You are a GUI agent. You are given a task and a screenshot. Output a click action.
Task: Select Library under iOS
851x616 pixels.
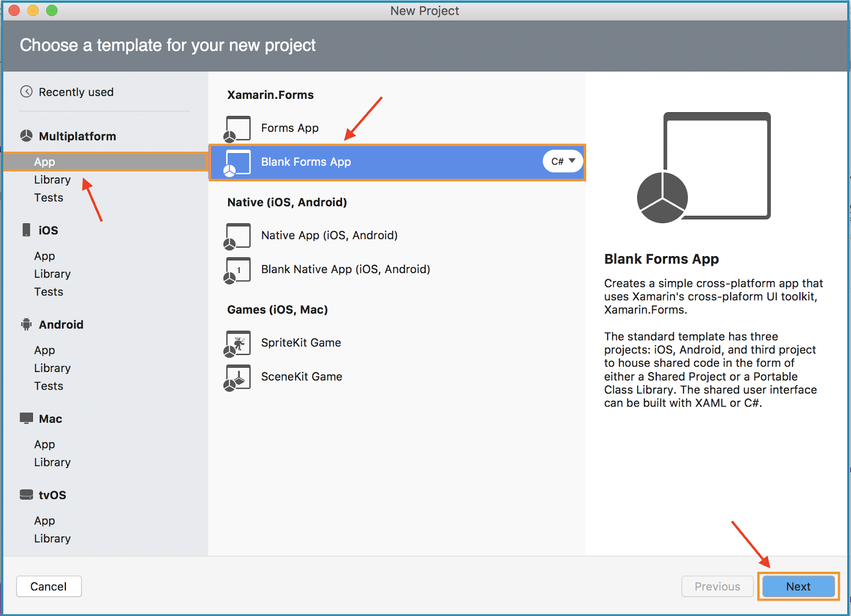[x=52, y=274]
